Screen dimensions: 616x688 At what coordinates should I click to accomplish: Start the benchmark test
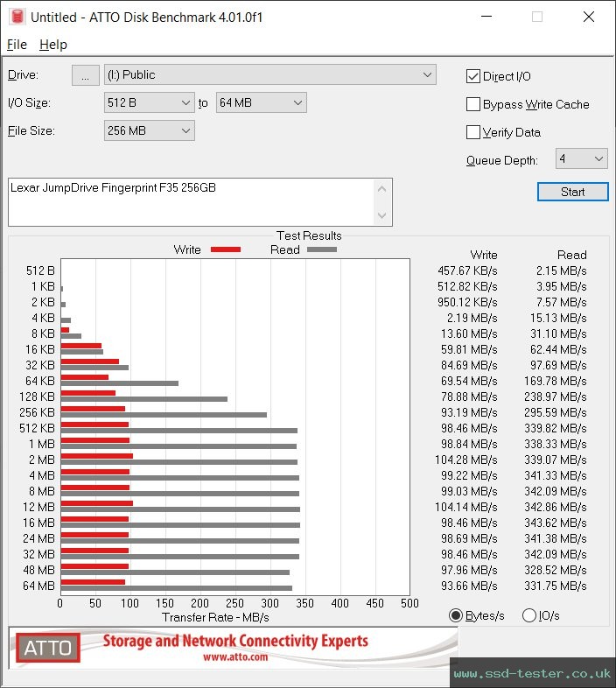(572, 192)
